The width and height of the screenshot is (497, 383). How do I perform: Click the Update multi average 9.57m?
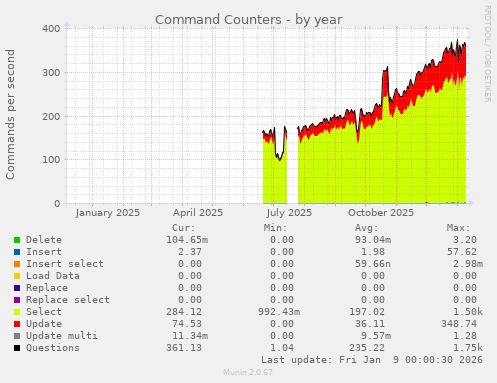[x=376, y=336]
